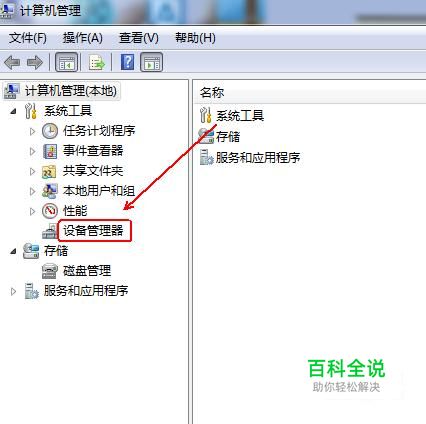Open the Help question mark icon

[128, 62]
